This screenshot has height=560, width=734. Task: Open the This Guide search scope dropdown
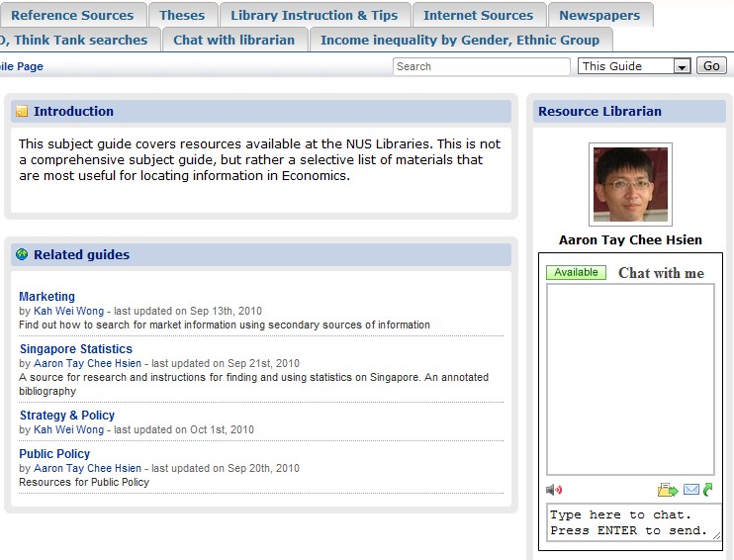click(682, 66)
